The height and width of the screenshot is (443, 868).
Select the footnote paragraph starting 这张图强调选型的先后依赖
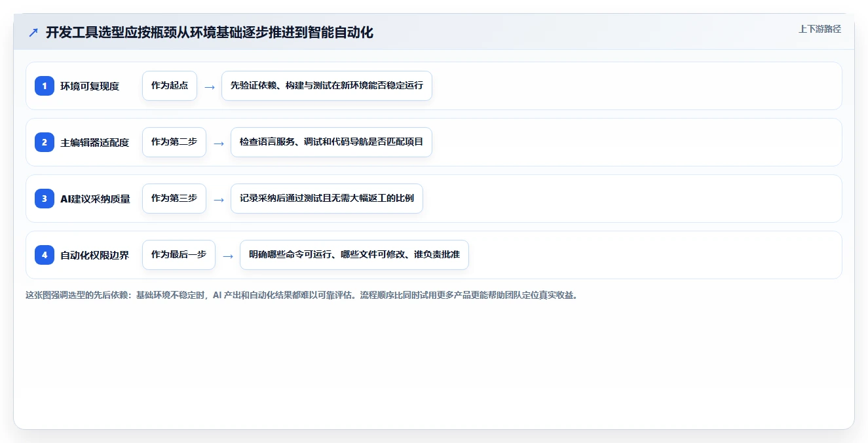pos(302,295)
